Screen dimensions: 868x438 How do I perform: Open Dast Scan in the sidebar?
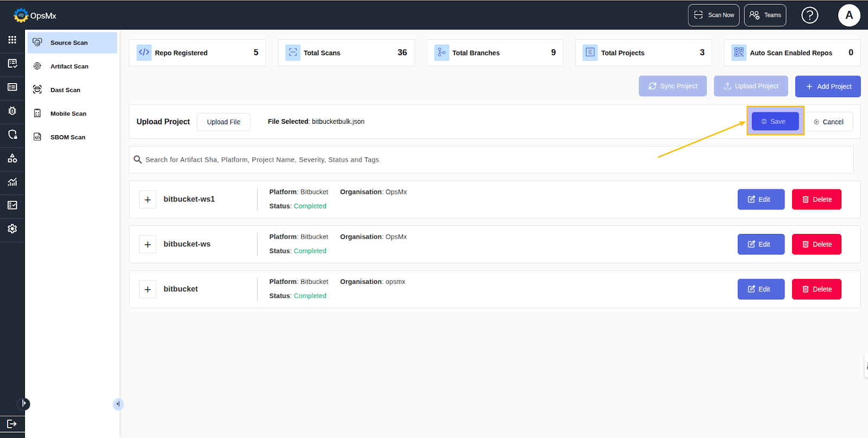65,90
